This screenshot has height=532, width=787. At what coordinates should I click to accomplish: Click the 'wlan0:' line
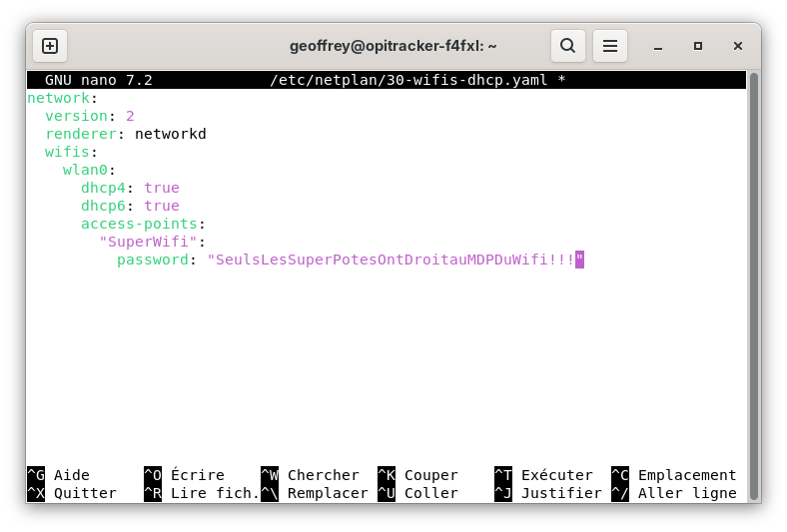point(89,170)
